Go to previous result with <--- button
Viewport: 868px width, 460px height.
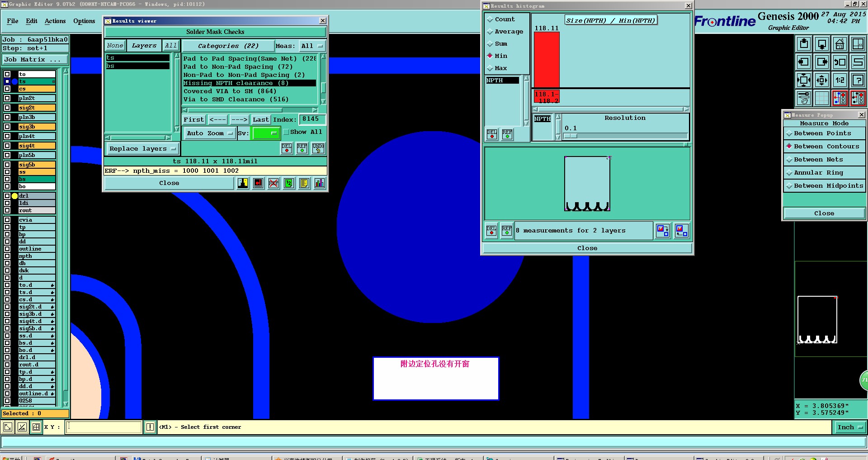pos(218,120)
